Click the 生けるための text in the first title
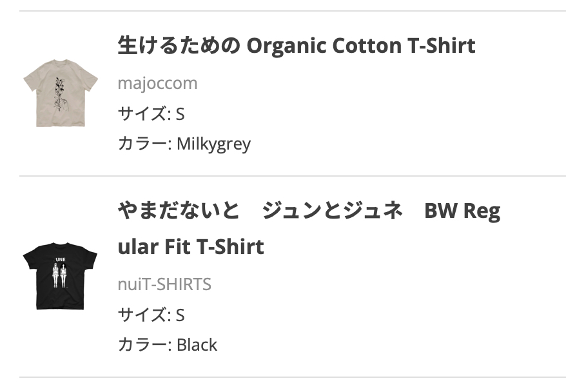 179,46
